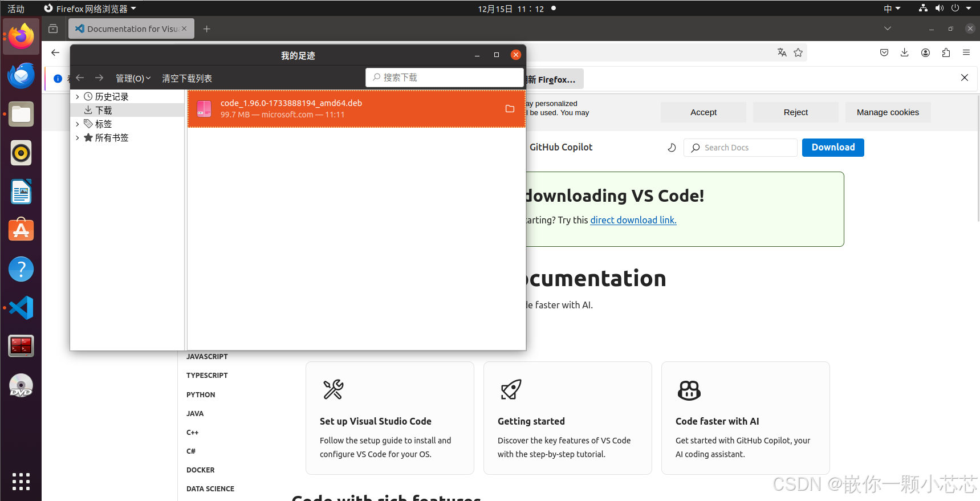The width and height of the screenshot is (980, 501).
Task: Open the list all tabs chevron
Action: pyautogui.click(x=888, y=28)
